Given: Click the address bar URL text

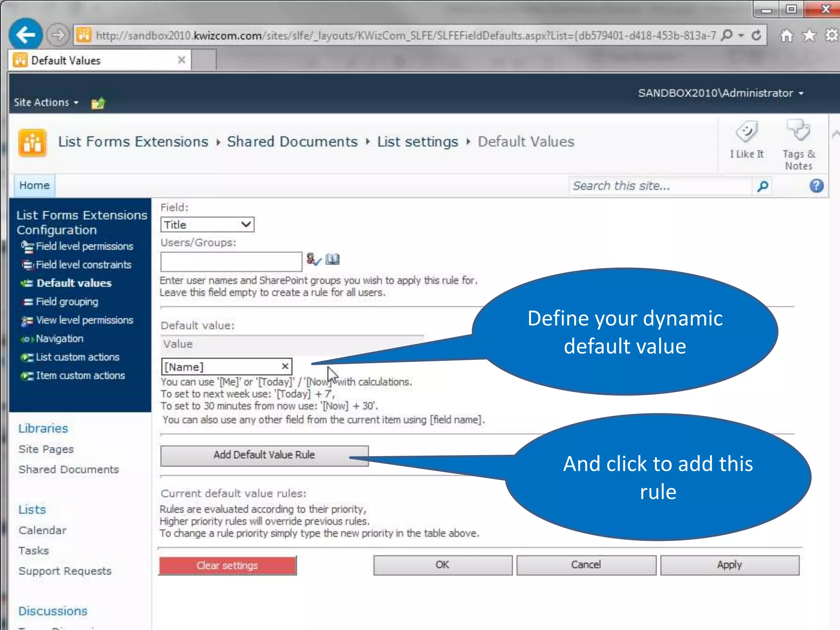Looking at the screenshot, I should 406,36.
